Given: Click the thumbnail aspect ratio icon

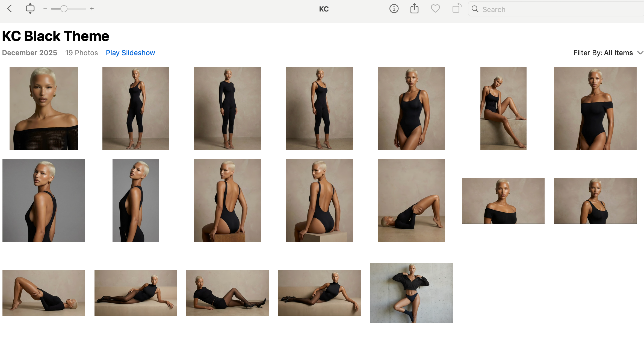Looking at the screenshot, I should coord(30,8).
